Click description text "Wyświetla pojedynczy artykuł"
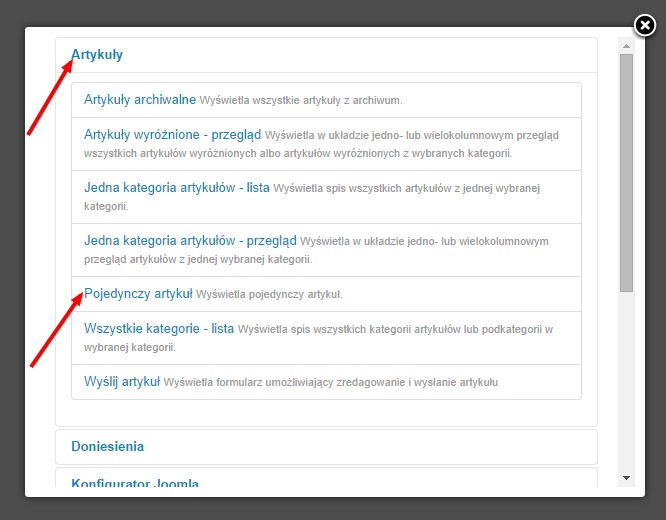The width and height of the screenshot is (666, 520). point(269,295)
